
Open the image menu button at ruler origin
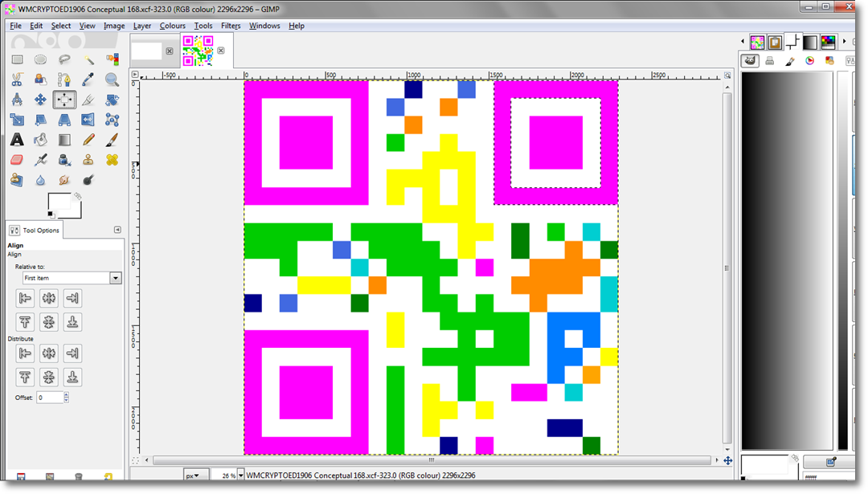(x=135, y=75)
